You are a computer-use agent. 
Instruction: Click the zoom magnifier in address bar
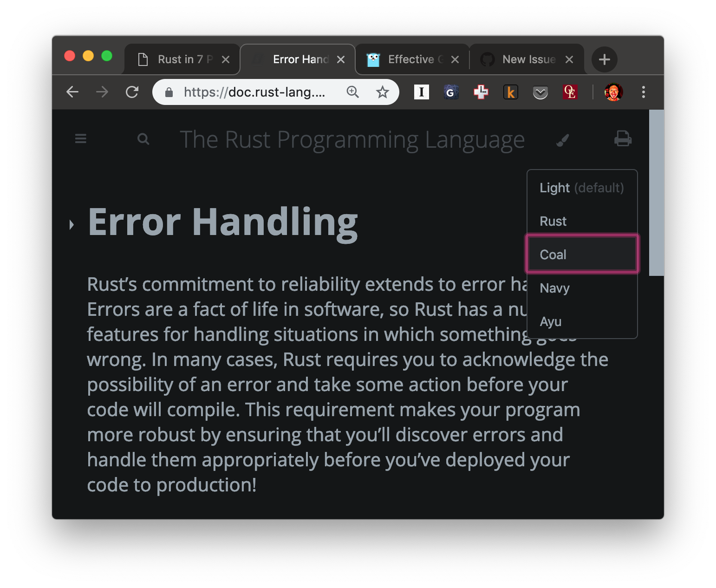[353, 92]
